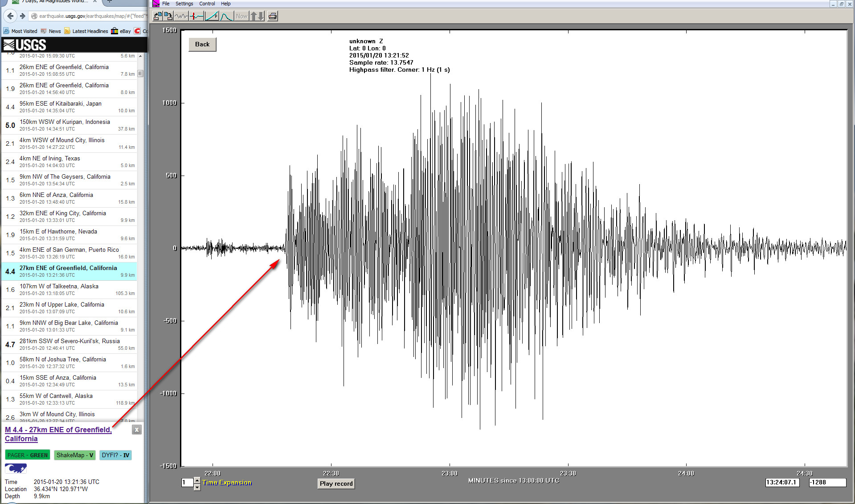Click the USGS logo
The height and width of the screenshot is (504, 855).
coord(25,45)
